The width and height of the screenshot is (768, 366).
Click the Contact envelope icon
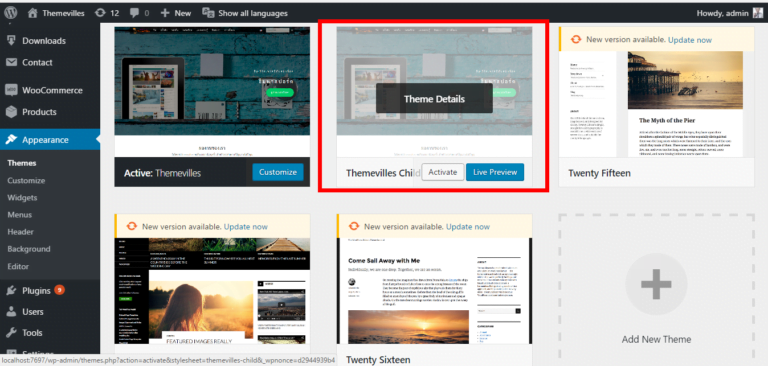[x=11, y=62]
